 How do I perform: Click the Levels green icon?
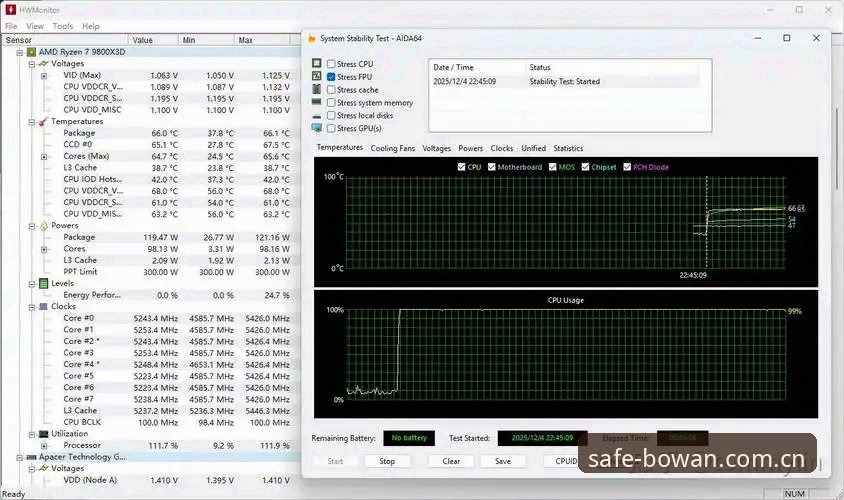pyautogui.click(x=44, y=283)
